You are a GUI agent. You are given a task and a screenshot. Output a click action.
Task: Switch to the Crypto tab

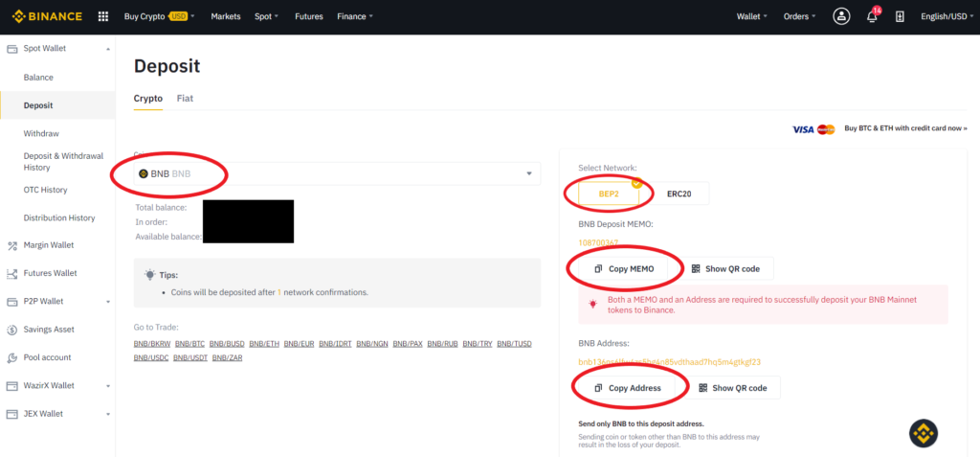(x=148, y=99)
